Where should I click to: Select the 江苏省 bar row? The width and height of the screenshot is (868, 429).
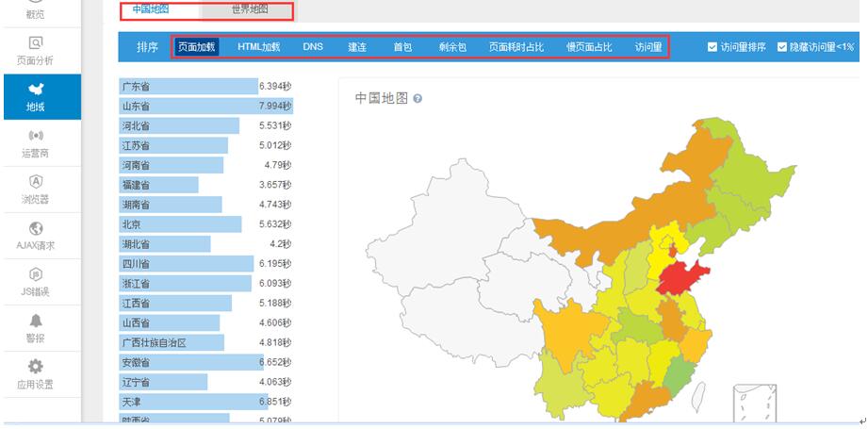pos(206,145)
